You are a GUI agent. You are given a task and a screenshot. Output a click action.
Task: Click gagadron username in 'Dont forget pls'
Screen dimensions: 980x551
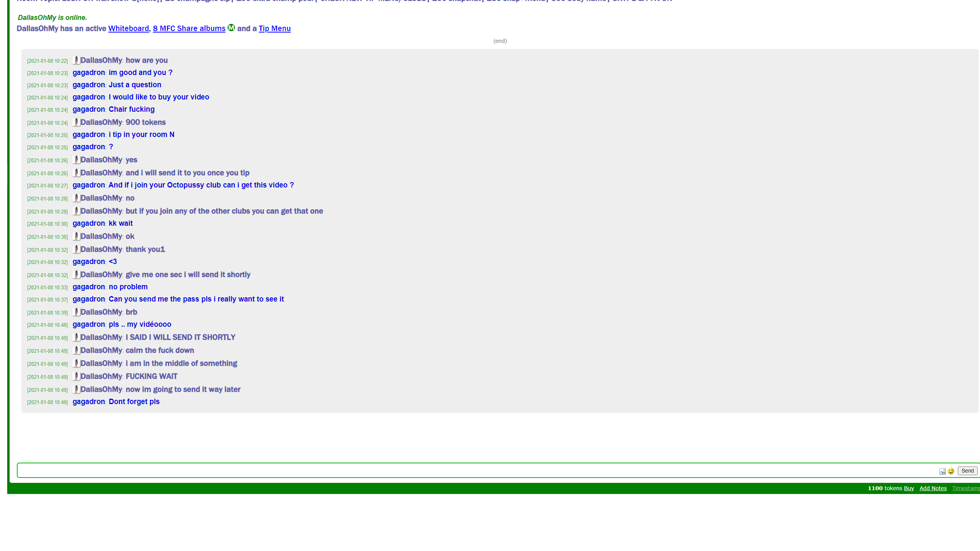point(88,401)
